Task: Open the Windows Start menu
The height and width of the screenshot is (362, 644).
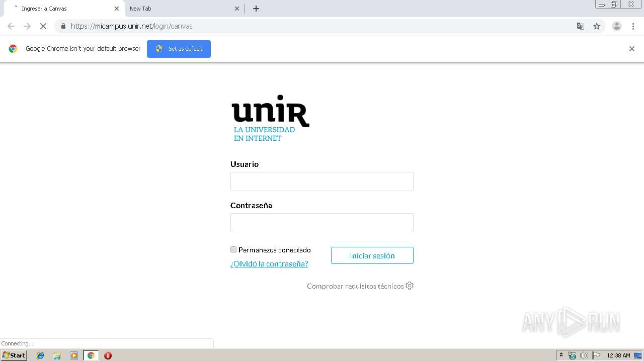Action: 14,355
